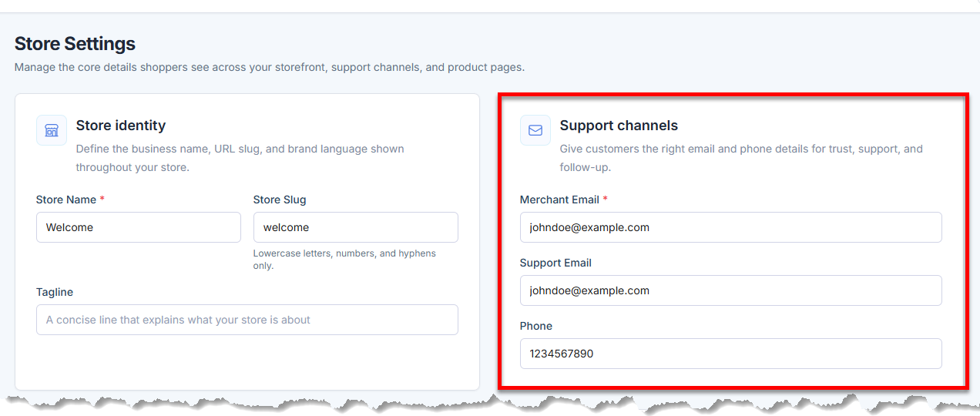Click the Support channels section title
980x416 pixels.
tap(619, 125)
